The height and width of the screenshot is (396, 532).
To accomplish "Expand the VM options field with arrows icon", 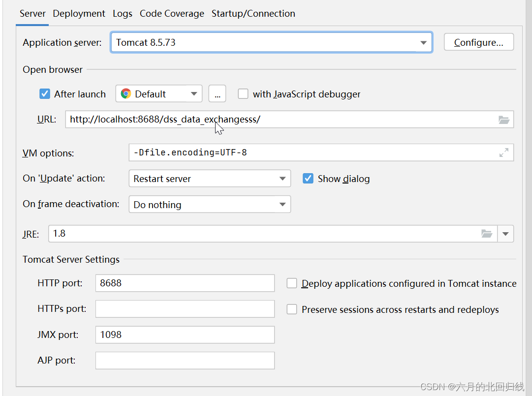I will [504, 152].
